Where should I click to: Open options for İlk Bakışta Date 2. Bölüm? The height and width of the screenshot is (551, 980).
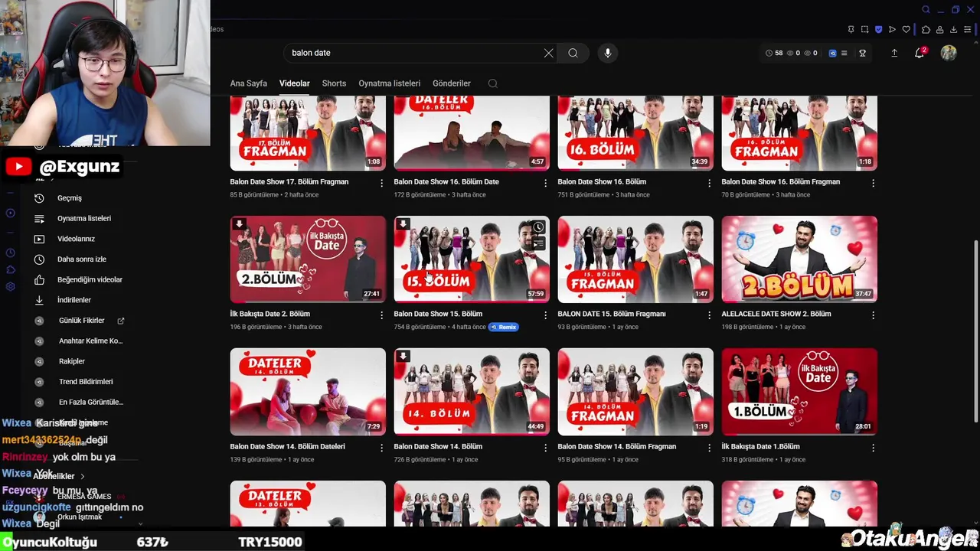(x=381, y=315)
